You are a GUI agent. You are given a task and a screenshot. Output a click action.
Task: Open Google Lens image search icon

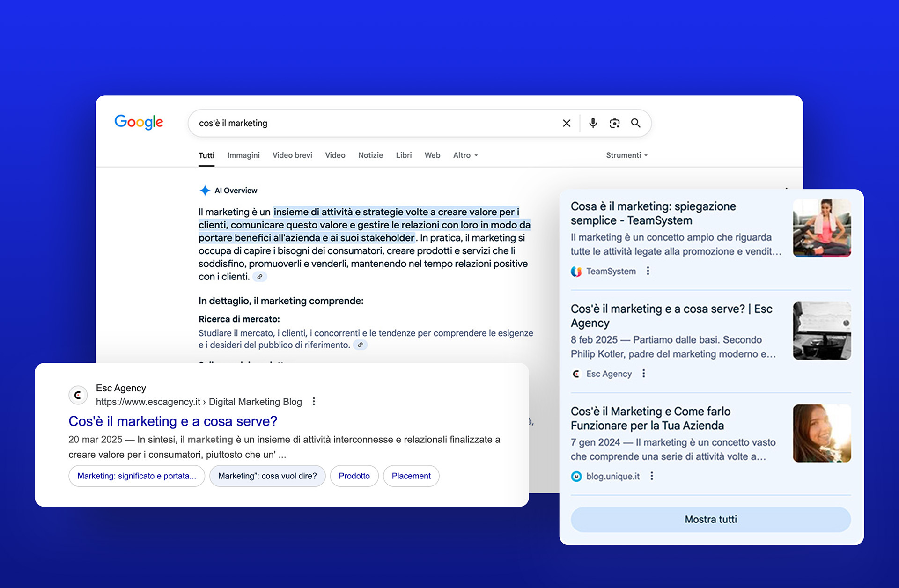pyautogui.click(x=614, y=123)
